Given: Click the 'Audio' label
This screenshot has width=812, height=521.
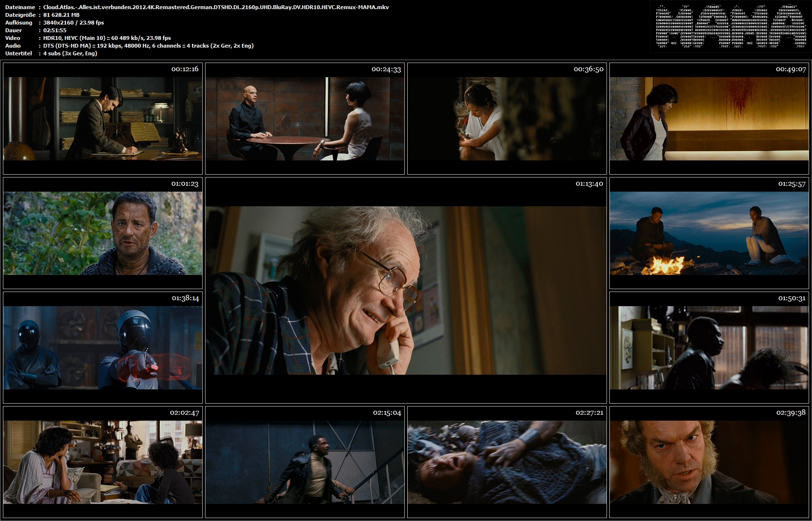Looking at the screenshot, I should [13, 46].
